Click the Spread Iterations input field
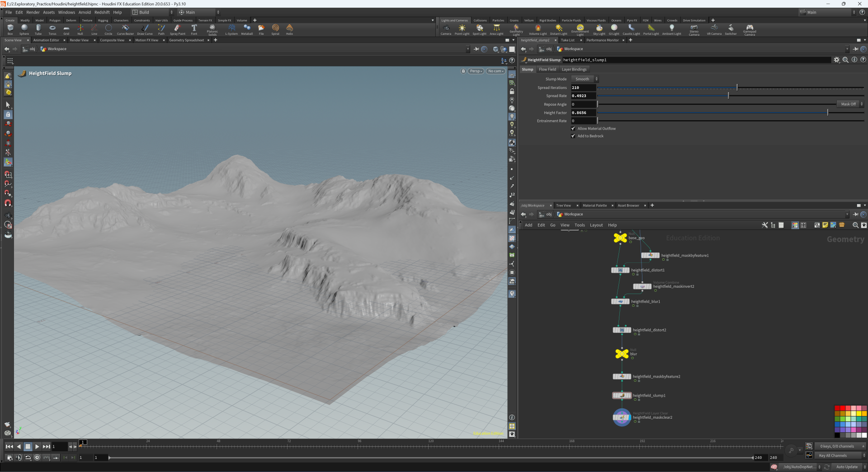 pos(583,88)
